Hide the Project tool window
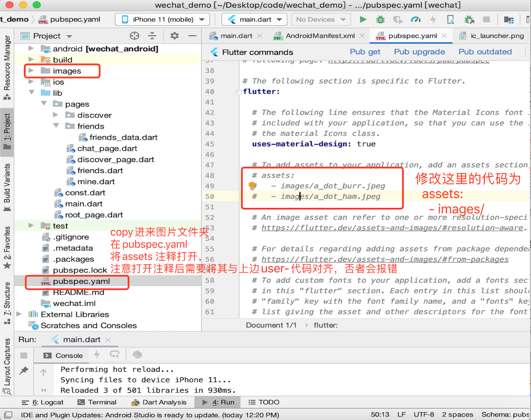This screenshot has height=420, width=531. point(192,36)
